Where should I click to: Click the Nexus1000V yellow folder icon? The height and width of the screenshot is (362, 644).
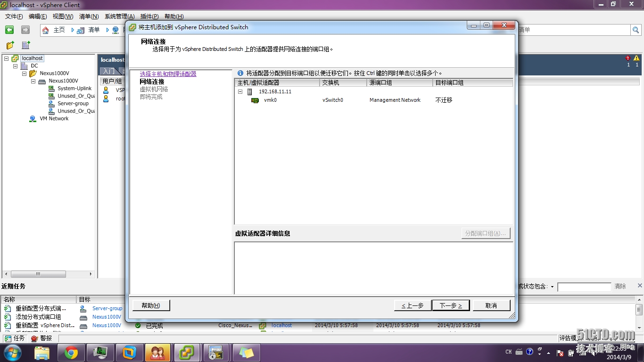(x=33, y=74)
